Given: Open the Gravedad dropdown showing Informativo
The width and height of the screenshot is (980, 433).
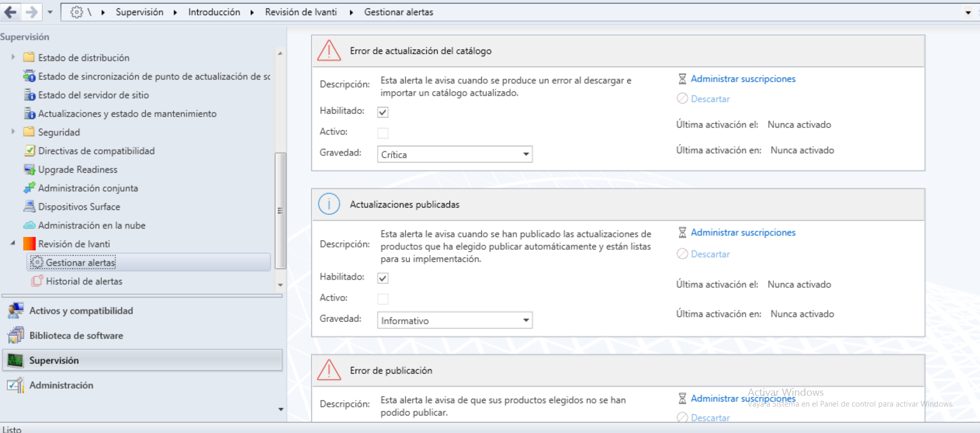Looking at the screenshot, I should [x=454, y=320].
